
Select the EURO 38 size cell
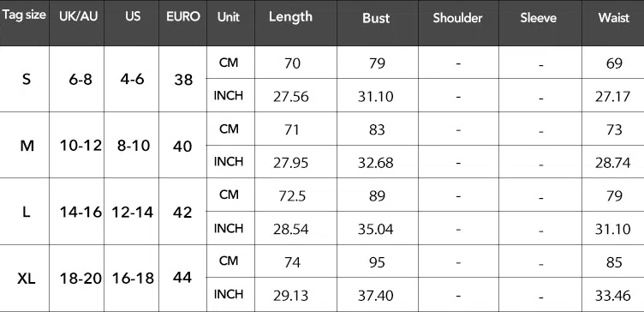183,80
